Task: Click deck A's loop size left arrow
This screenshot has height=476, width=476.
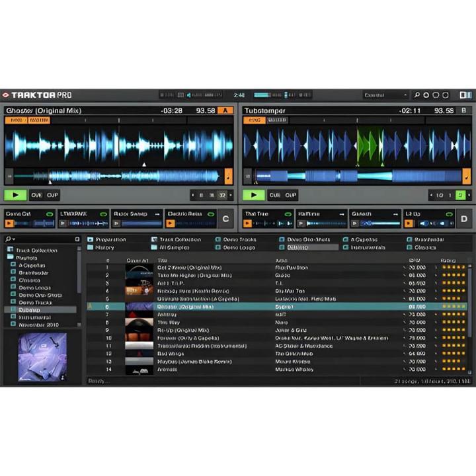Action: (x=193, y=195)
